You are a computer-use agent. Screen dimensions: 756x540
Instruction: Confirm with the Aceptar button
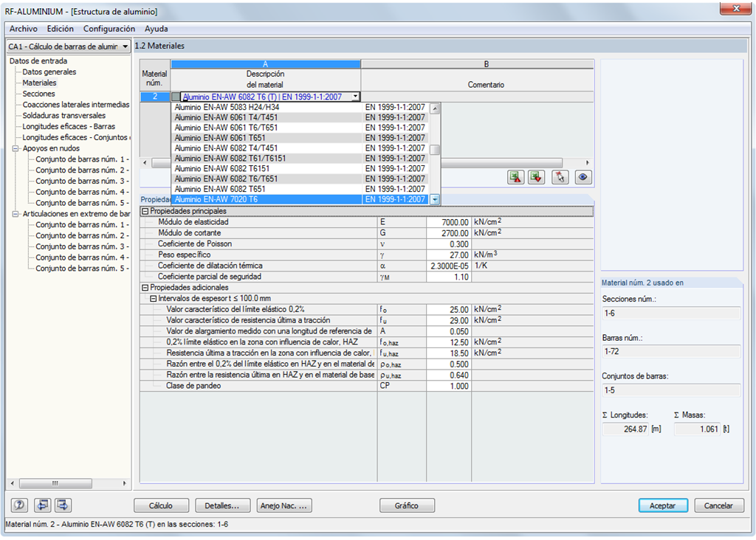click(x=663, y=506)
